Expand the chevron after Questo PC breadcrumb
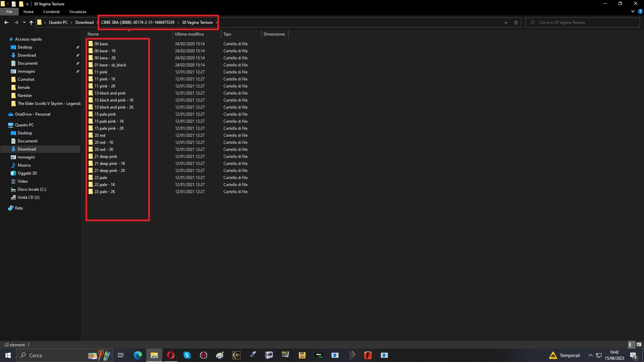Screen dimensions: 644x362 coord(71,22)
